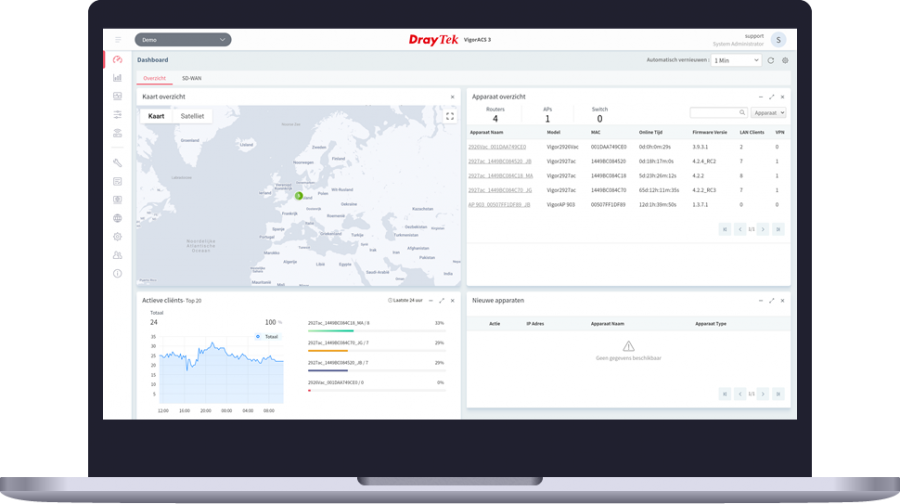Screen dimensions: 900x504
Task: Open the Laatste 24 uur time range selector
Action: pyautogui.click(x=405, y=300)
